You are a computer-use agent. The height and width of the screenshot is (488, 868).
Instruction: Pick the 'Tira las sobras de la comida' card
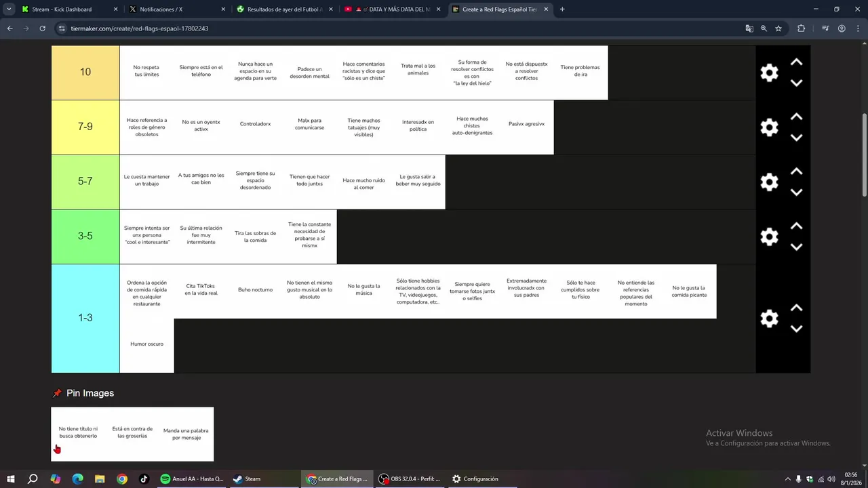point(255,237)
